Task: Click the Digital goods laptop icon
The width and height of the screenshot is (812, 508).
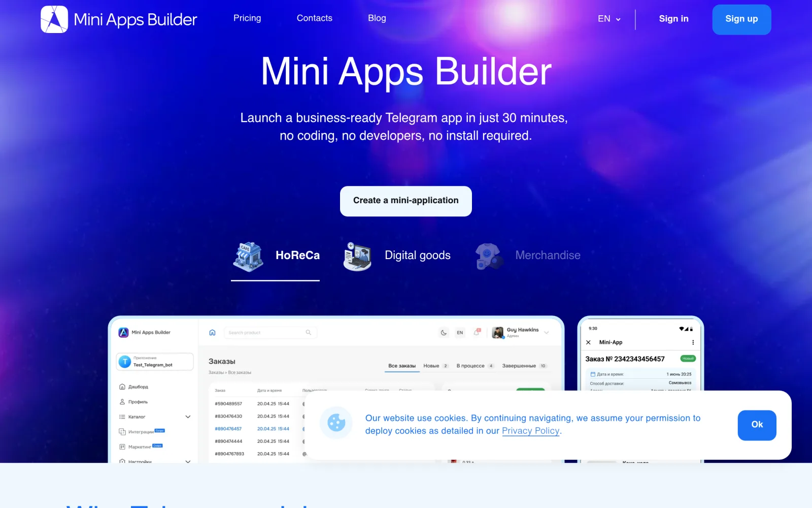Action: click(x=357, y=256)
